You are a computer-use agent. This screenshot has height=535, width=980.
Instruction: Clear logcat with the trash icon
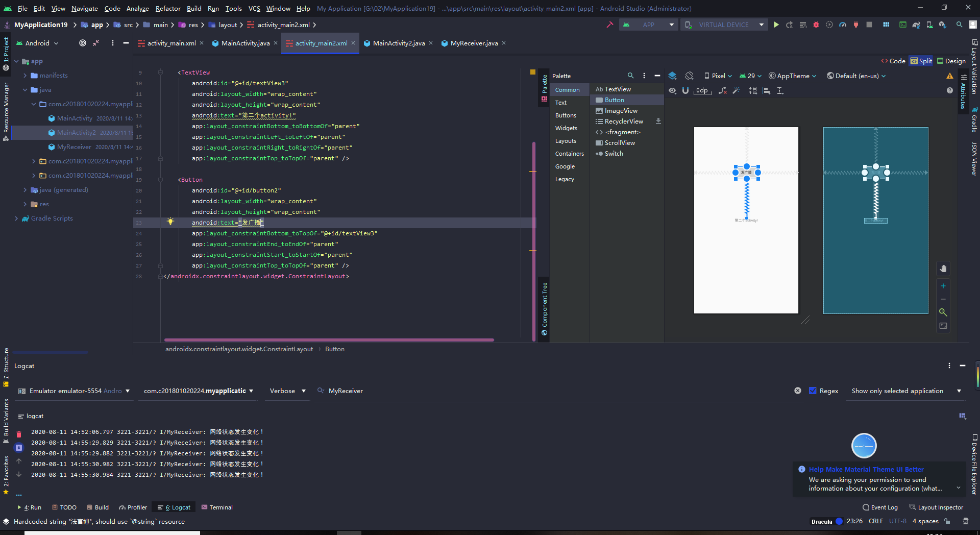pyautogui.click(x=19, y=434)
